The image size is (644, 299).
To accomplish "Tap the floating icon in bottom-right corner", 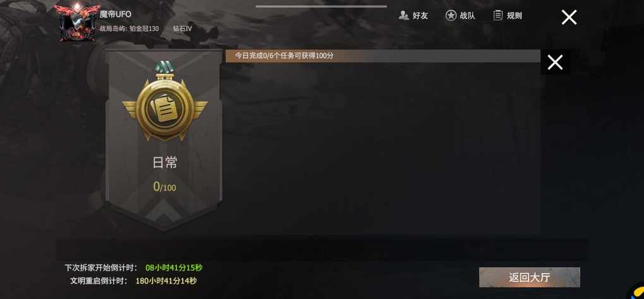I will pyautogui.click(x=636, y=291).
